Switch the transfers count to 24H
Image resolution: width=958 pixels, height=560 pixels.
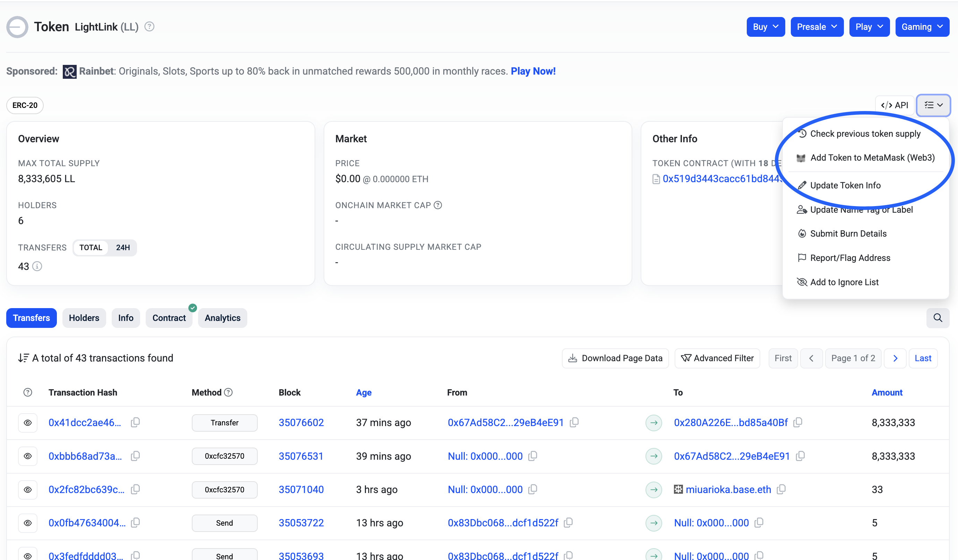point(123,247)
